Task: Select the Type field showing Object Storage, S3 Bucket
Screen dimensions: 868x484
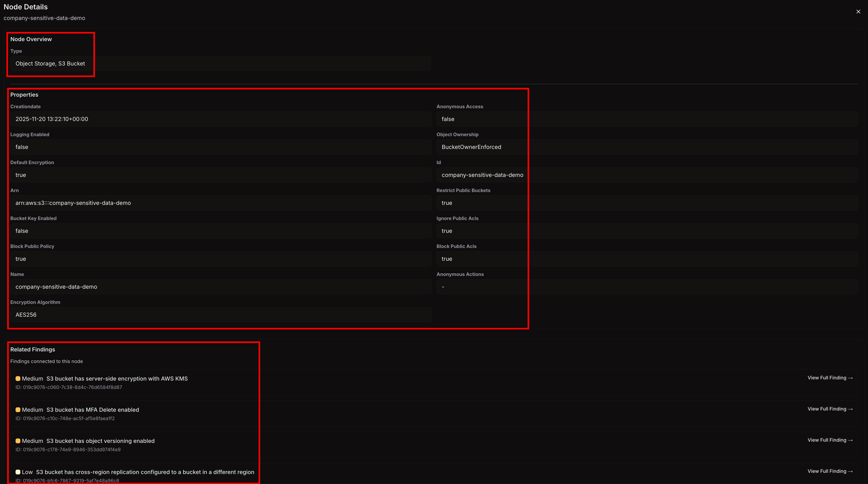Action: coord(219,63)
